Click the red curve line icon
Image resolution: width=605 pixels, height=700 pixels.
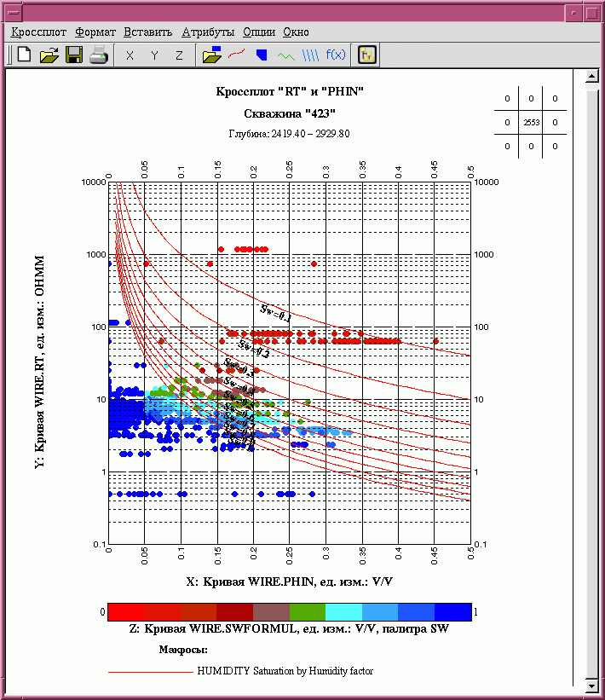[x=237, y=55]
